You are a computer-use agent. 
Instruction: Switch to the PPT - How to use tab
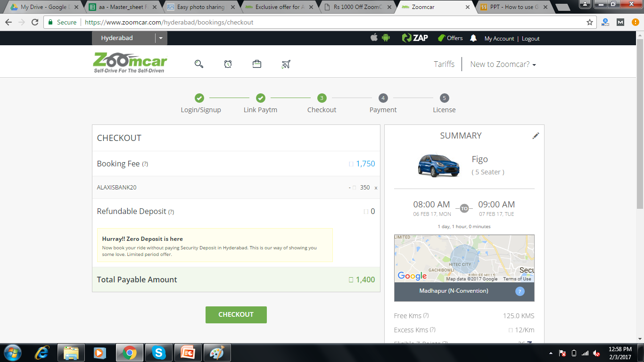[x=513, y=7]
